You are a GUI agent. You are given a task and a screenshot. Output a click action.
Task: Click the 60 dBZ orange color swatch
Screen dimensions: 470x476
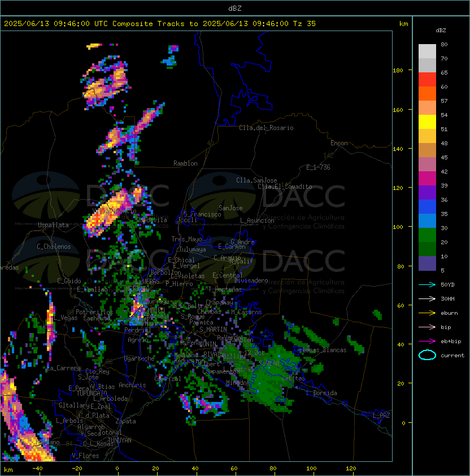(x=427, y=93)
